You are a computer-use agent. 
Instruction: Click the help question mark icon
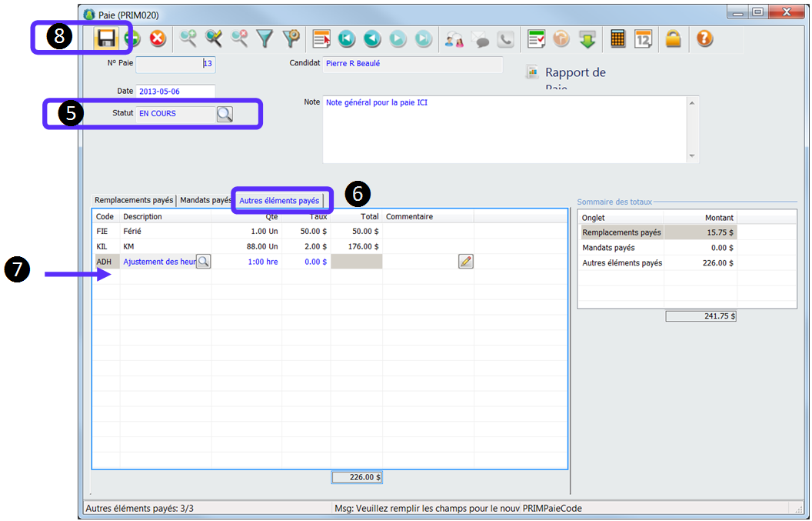click(x=704, y=38)
